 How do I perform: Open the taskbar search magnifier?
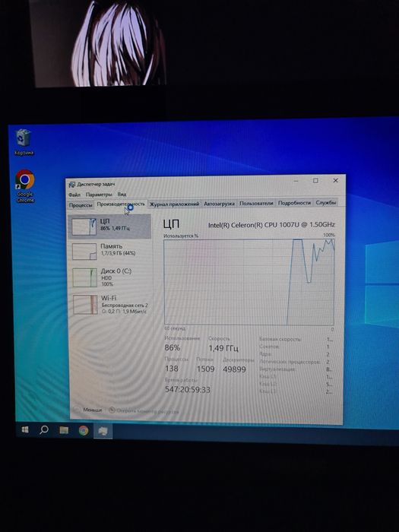[x=44, y=430]
